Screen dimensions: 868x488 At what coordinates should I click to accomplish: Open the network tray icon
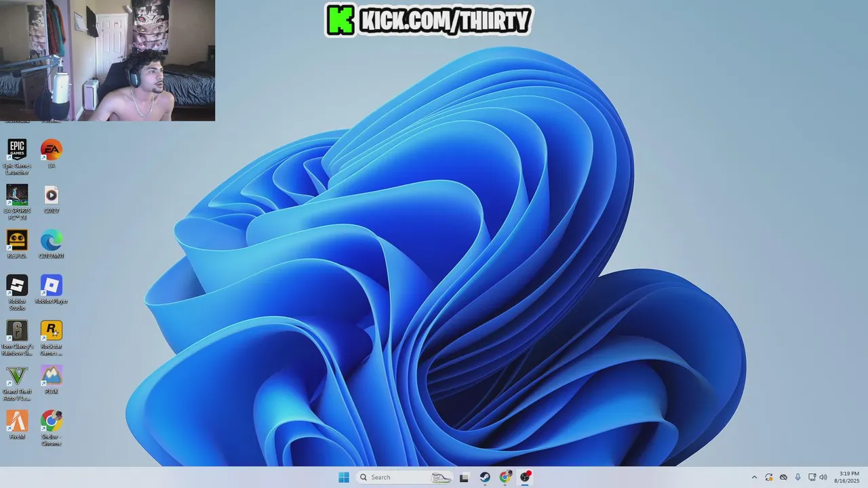[811, 477]
